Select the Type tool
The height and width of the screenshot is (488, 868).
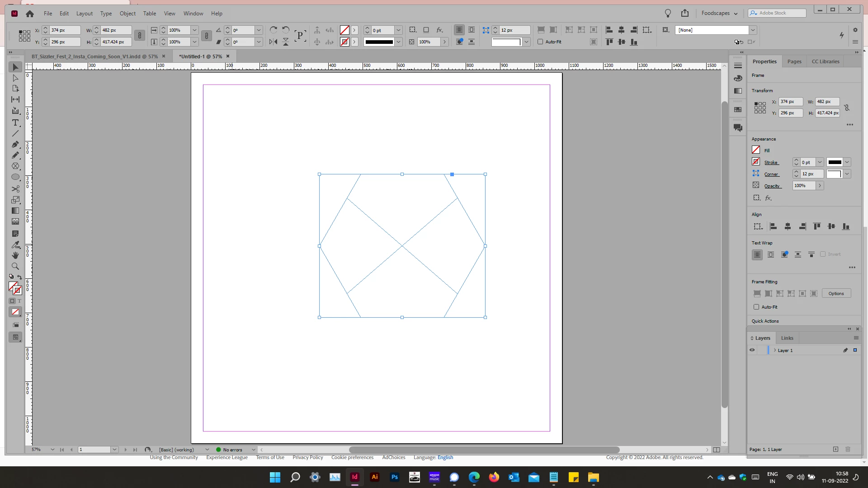[15, 123]
